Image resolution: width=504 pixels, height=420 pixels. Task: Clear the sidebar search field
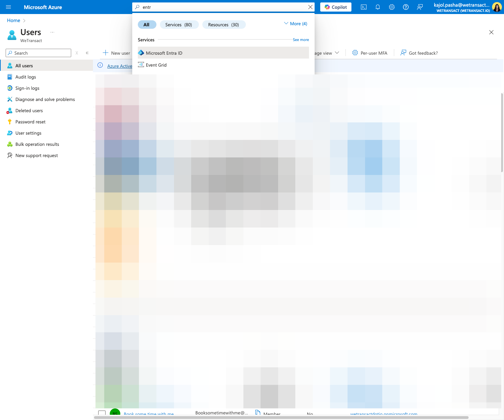click(x=77, y=53)
